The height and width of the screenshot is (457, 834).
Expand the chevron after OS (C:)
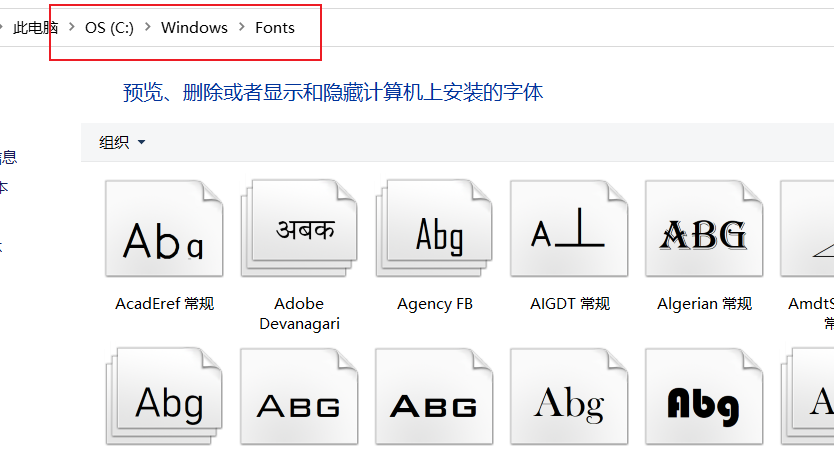click(x=148, y=27)
